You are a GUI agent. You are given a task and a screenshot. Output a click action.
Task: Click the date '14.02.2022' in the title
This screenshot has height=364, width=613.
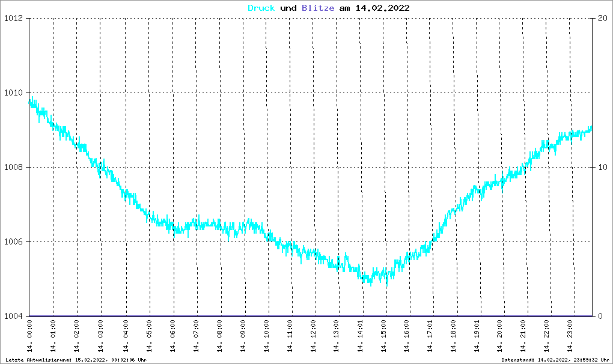(x=382, y=8)
